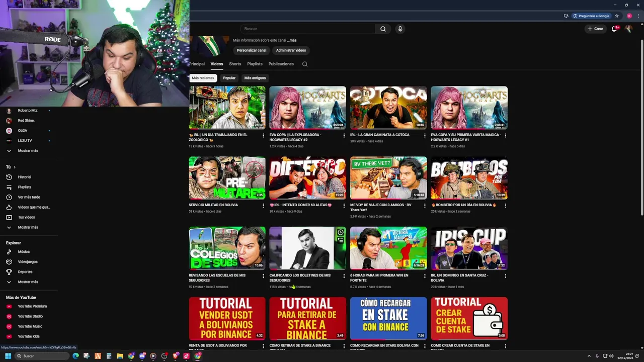
Task: Click the Crear button
Action: coord(595,29)
